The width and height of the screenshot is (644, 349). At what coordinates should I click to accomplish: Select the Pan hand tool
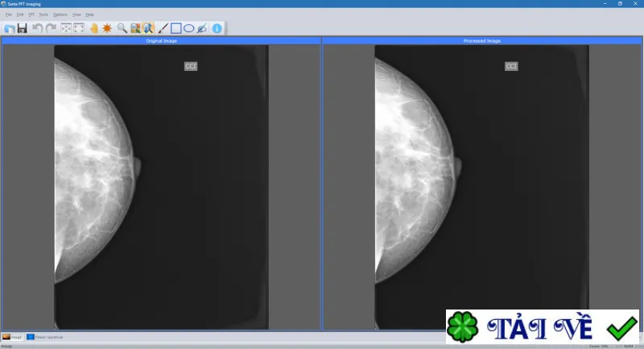pyautogui.click(x=94, y=28)
